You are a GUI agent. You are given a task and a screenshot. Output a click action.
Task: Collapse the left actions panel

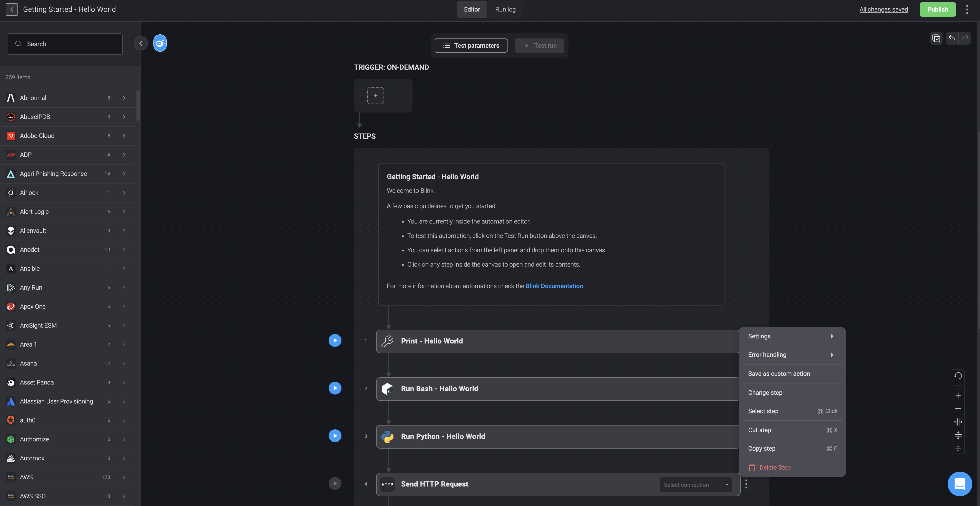141,43
